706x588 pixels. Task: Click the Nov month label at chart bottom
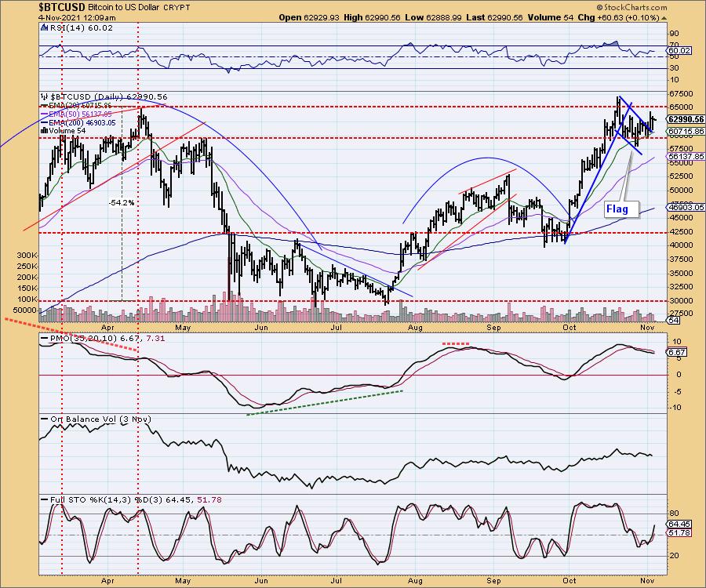click(647, 581)
